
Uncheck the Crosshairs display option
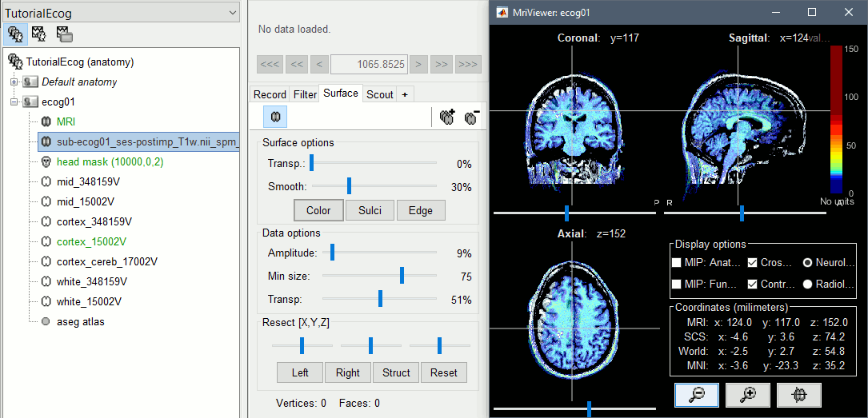coord(752,262)
